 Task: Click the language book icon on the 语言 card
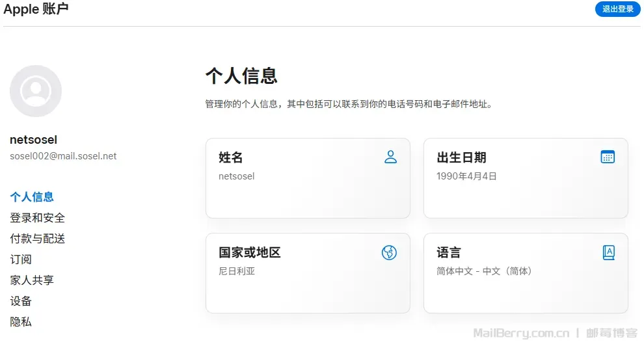(609, 252)
